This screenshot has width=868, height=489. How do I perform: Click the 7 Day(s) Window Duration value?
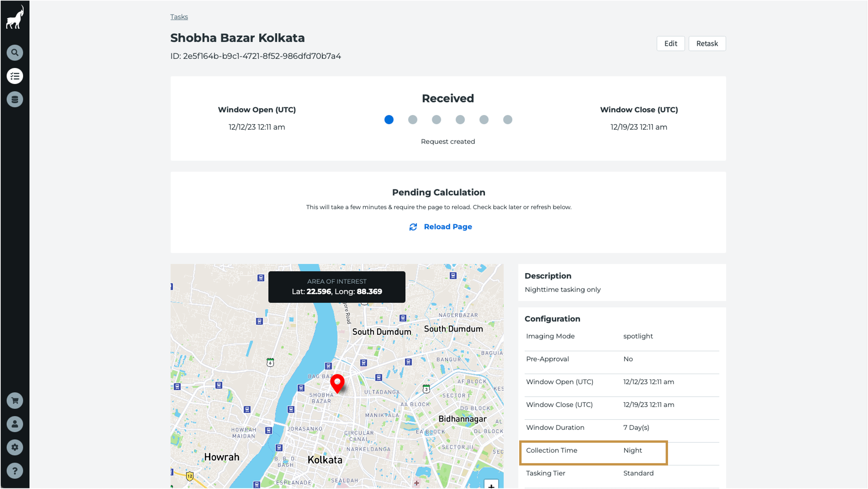[x=636, y=428]
